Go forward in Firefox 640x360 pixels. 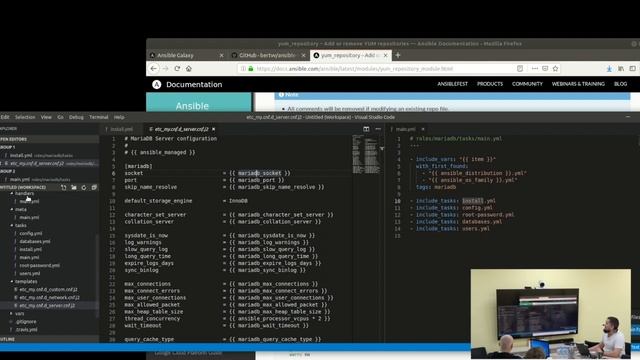tap(165, 69)
